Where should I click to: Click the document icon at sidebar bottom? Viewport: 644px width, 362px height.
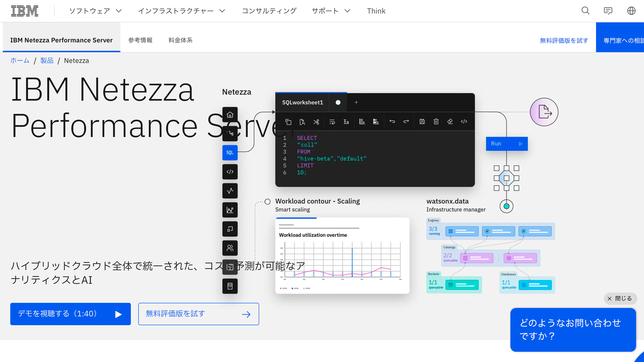(x=230, y=286)
